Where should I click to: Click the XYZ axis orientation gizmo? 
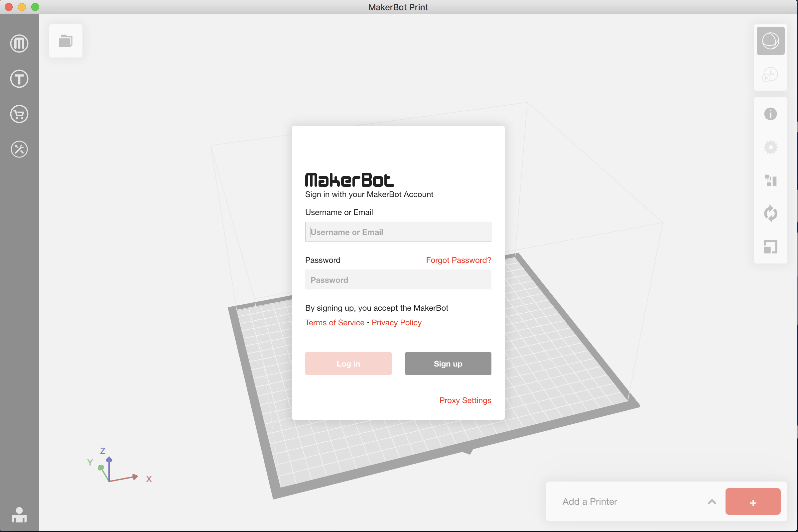click(119, 465)
